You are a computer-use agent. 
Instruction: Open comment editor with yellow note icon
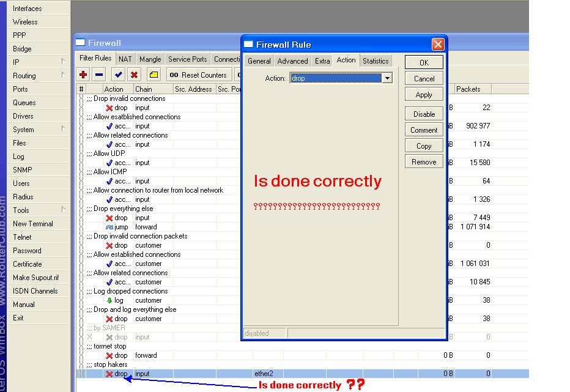pos(154,75)
